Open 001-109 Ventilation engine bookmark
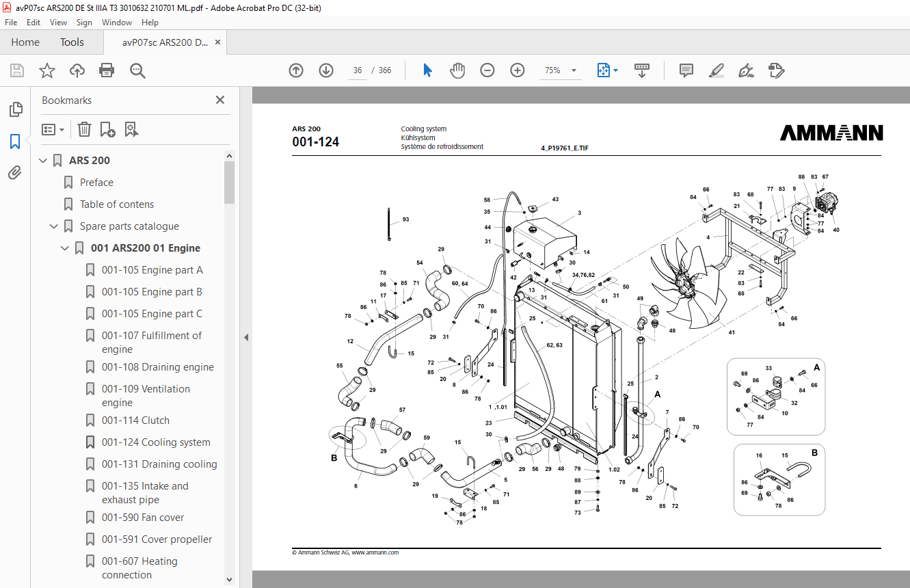The height and width of the screenshot is (588, 910). click(x=146, y=396)
